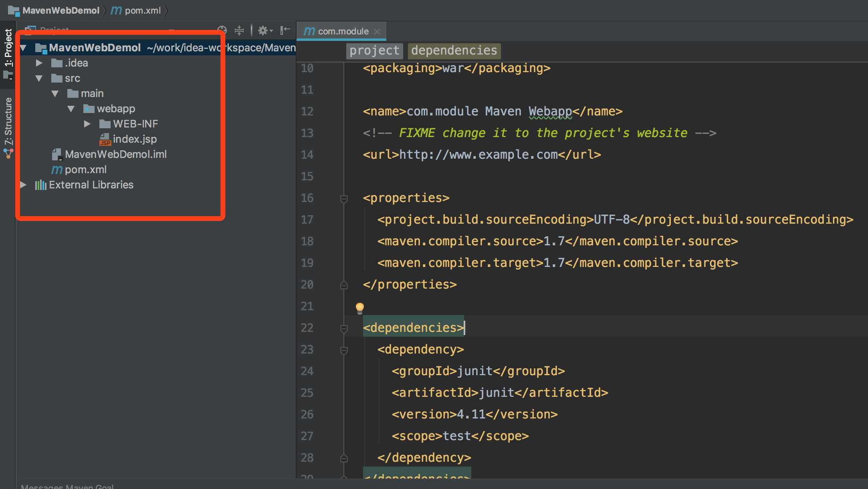This screenshot has height=489, width=868.
Task: Collapse the main folder arrow
Action: [55, 94]
